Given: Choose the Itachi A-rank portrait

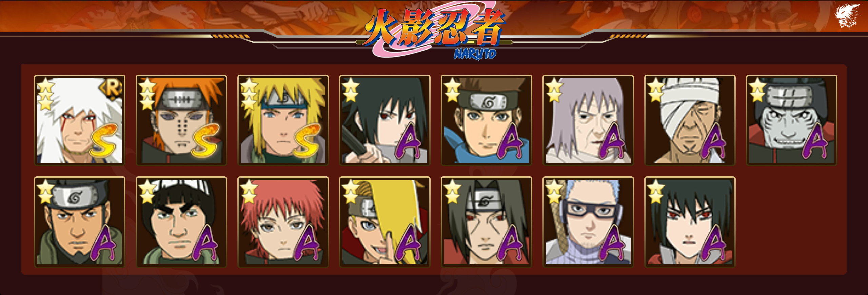Looking at the screenshot, I should 487,222.
